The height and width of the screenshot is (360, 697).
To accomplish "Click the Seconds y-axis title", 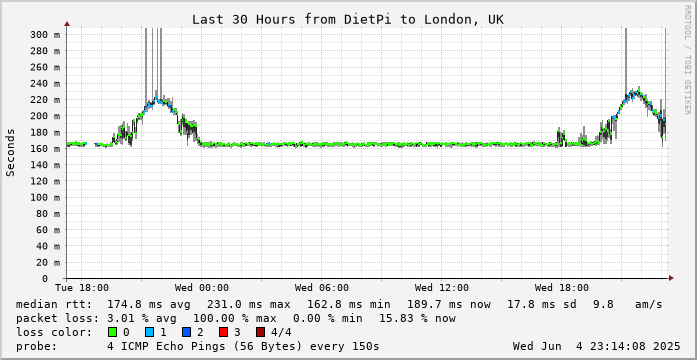I will (10, 152).
